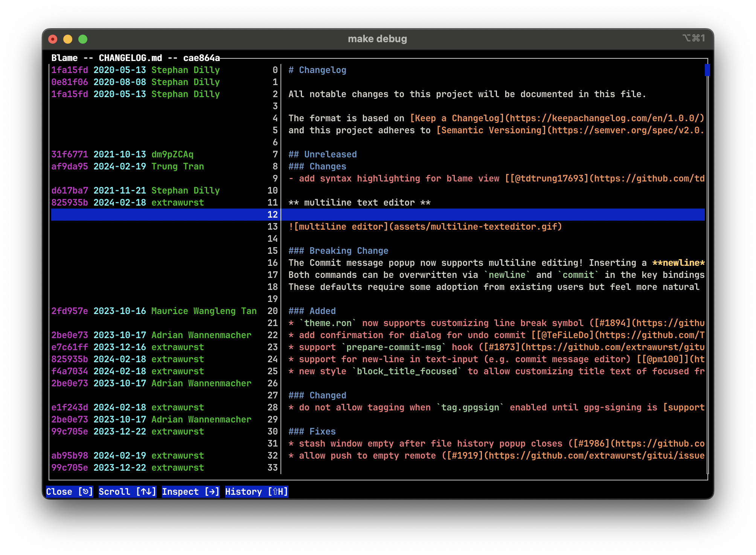
Task: Click commit hash e7c61ff on line 23
Action: [70, 347]
